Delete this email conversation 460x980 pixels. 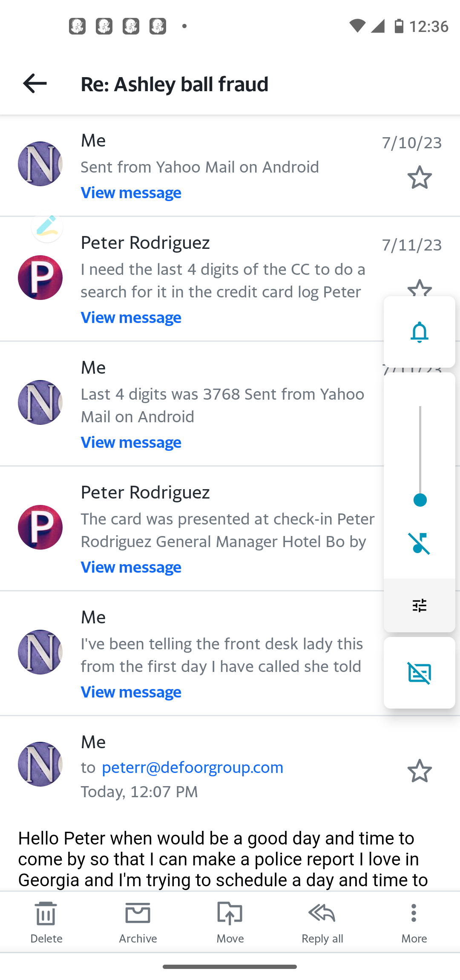pos(46,920)
